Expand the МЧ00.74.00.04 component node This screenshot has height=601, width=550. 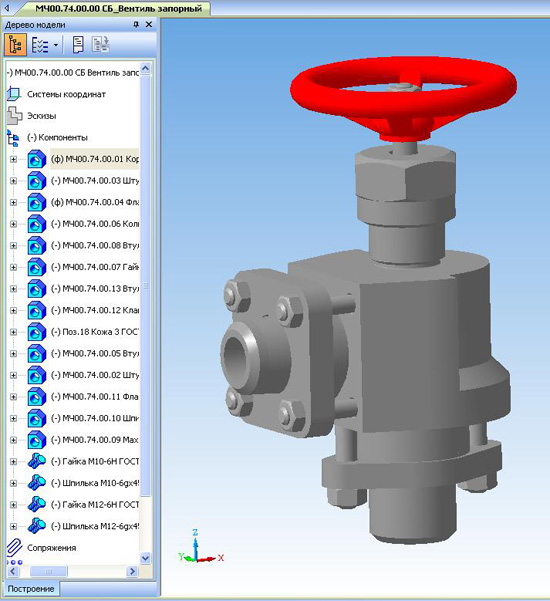point(13,202)
